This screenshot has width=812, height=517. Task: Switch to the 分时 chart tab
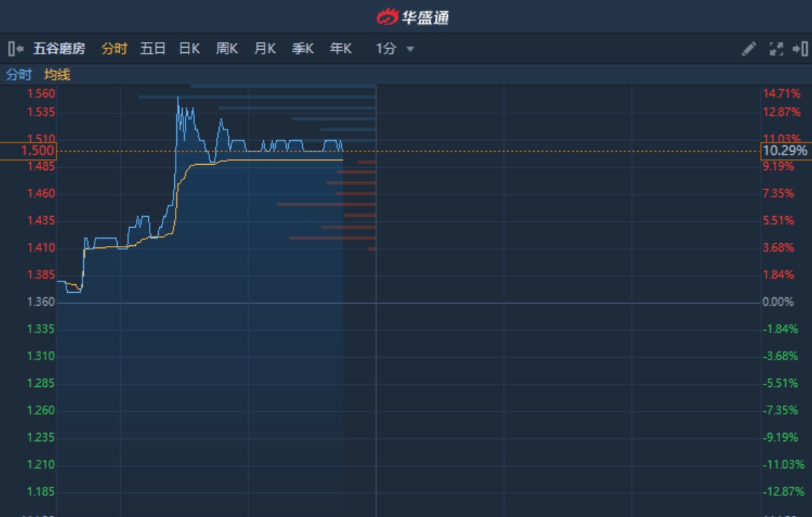(114, 49)
